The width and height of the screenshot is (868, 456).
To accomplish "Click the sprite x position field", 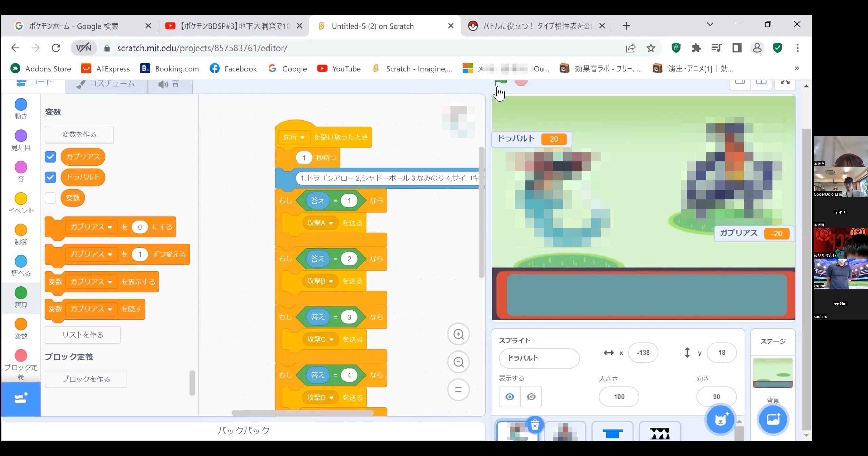I will coord(643,353).
